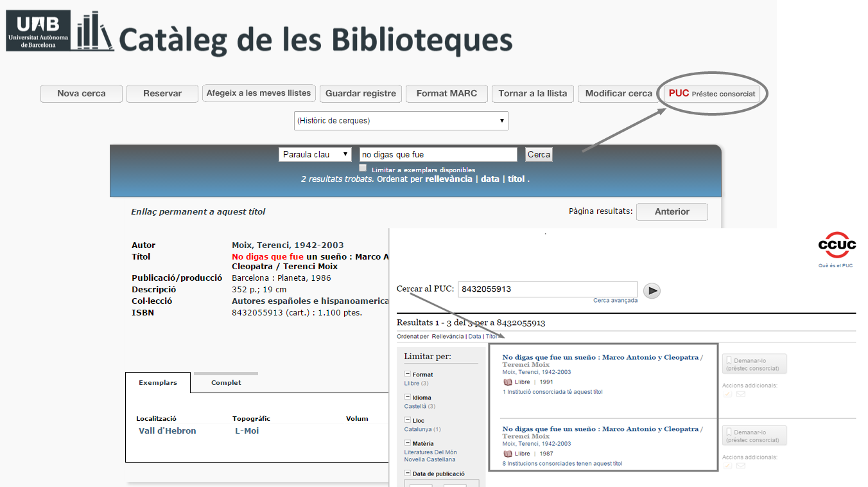Open Vall d'Hebron location link
The height and width of the screenshot is (487, 868).
click(168, 430)
